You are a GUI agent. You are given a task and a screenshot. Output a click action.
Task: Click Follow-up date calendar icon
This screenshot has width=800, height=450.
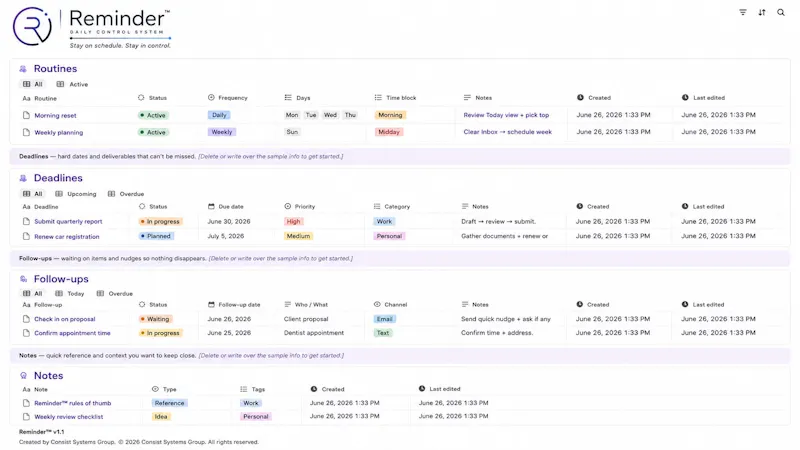tap(211, 305)
